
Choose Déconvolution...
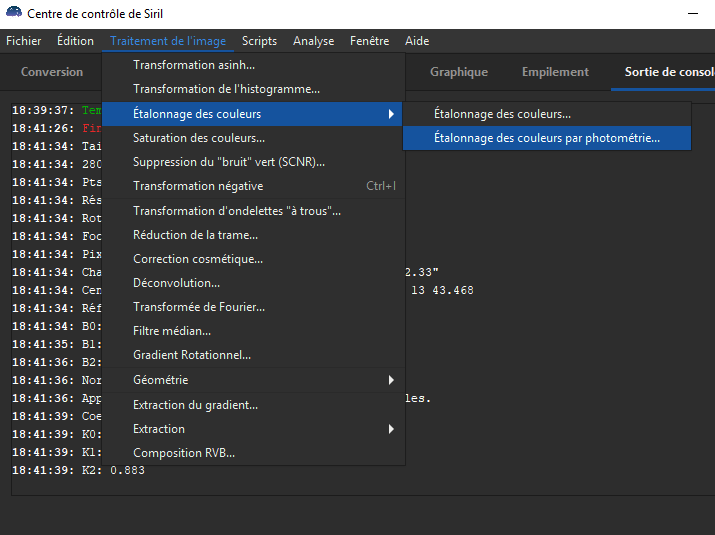click(254, 283)
